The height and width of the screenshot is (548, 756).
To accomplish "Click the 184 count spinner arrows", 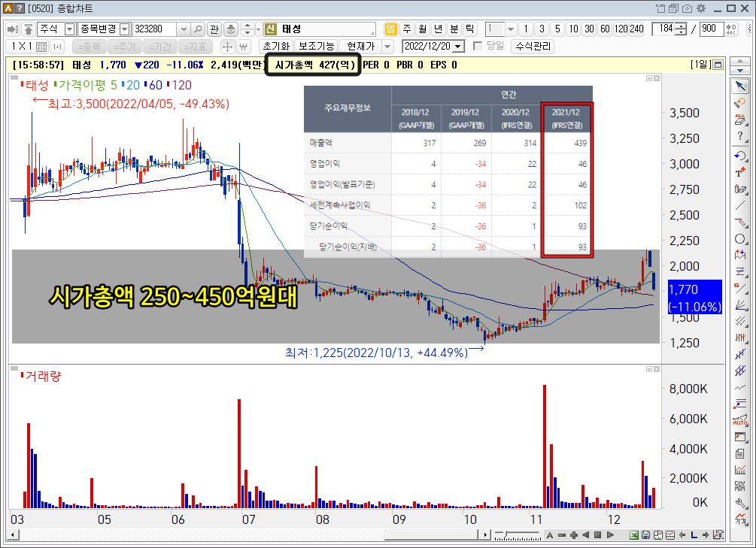I will tap(681, 29).
